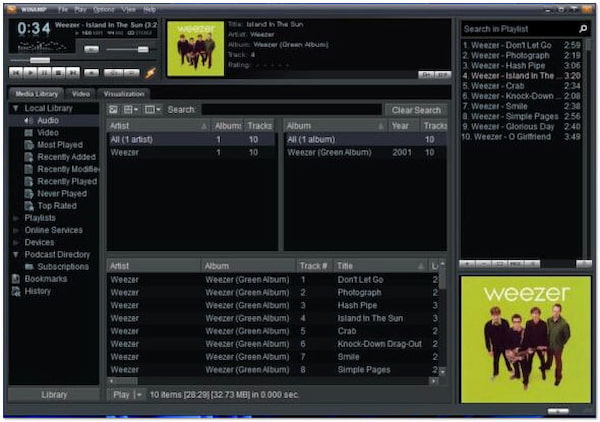Select the Hash Pipe row in track list
The image size is (600, 422).
273,305
